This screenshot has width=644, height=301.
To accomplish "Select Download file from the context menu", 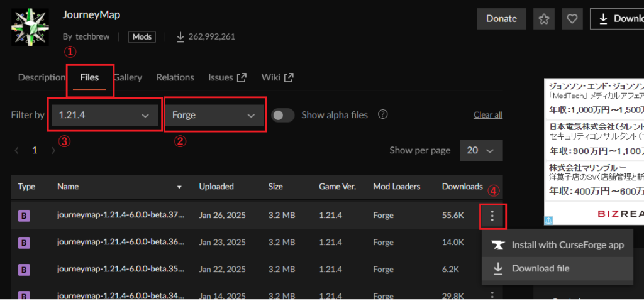I will click(x=540, y=268).
